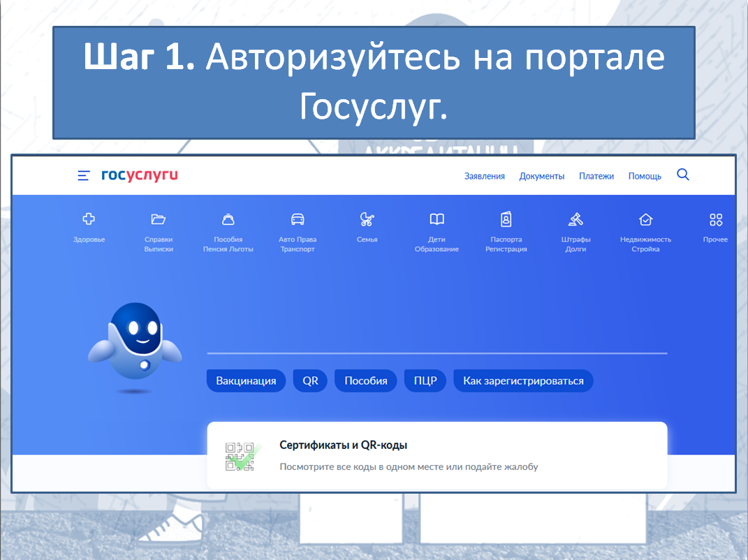This screenshot has width=748, height=560.
Task: Open the Платежи menu item
Action: [596, 176]
